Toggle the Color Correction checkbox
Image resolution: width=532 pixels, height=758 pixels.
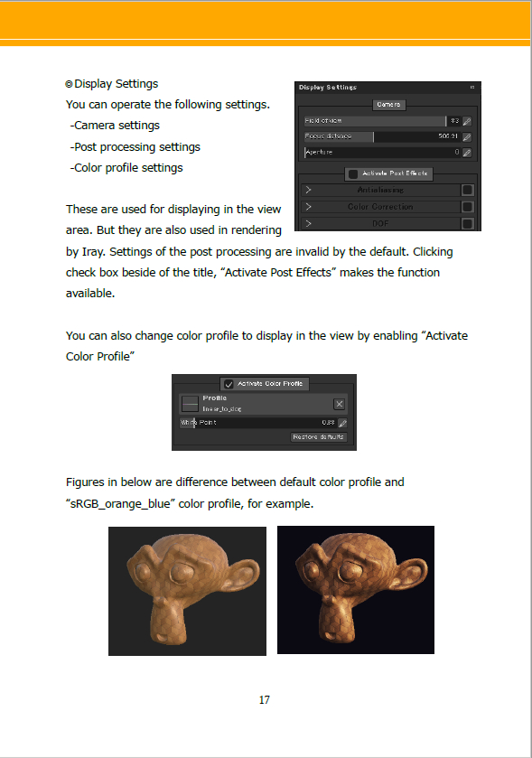467,207
